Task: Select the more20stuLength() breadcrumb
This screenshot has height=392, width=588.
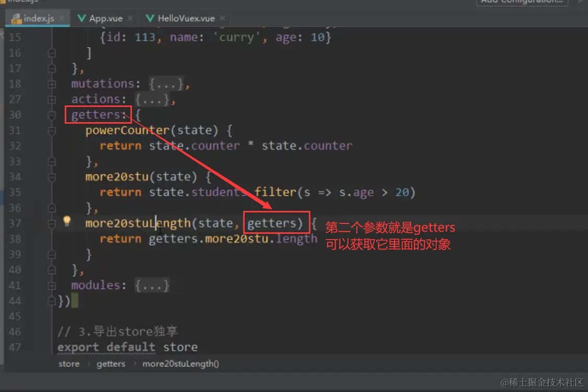Action: [181, 363]
